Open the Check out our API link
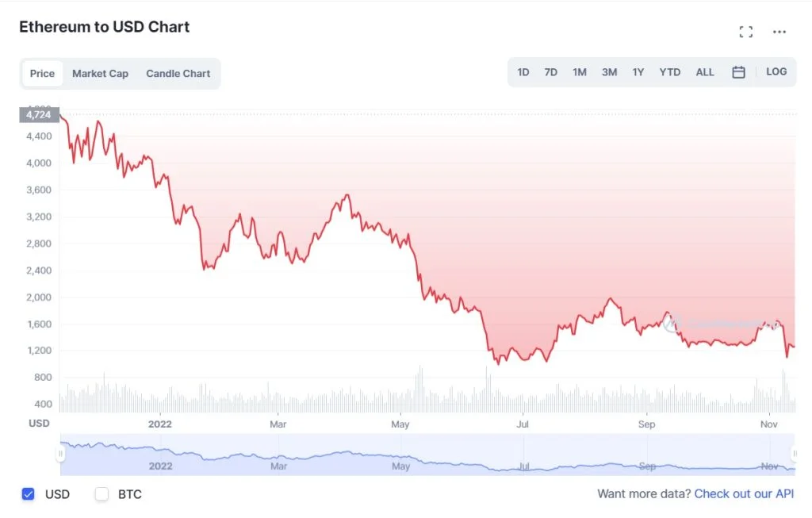The width and height of the screenshot is (812, 518). 744,494
